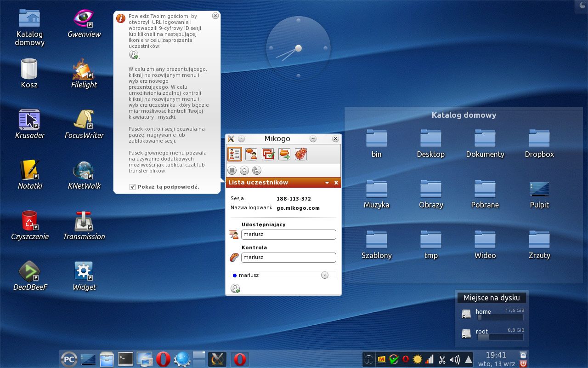The height and width of the screenshot is (368, 588).
Task: Close the Mikogo hint tooltip
Action: 215,16
